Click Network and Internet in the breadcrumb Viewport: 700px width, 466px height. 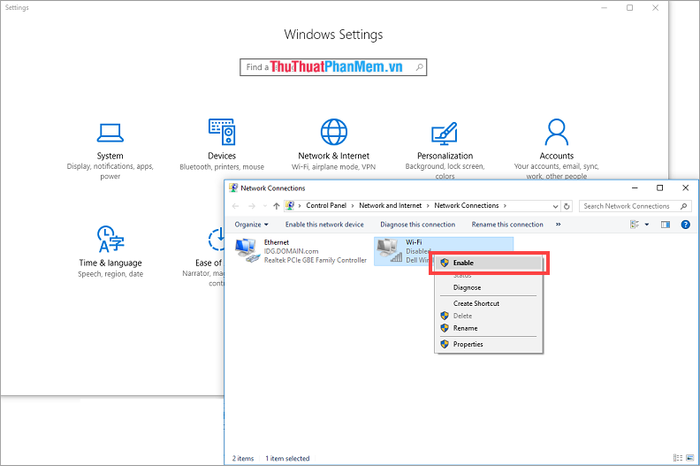click(x=390, y=206)
